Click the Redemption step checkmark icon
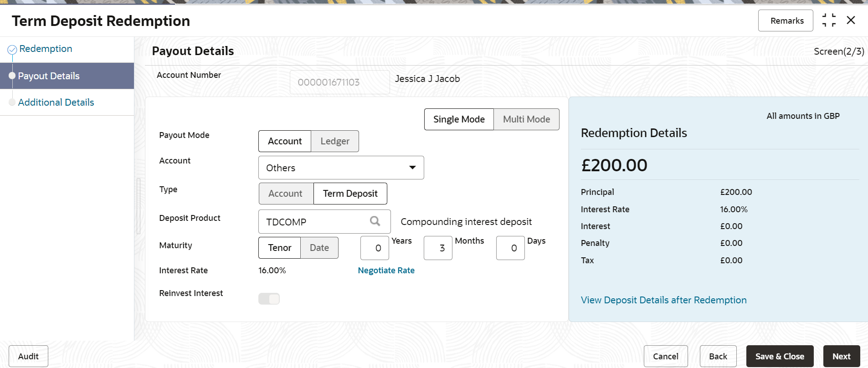The height and width of the screenshot is (368, 868). pos(12,49)
